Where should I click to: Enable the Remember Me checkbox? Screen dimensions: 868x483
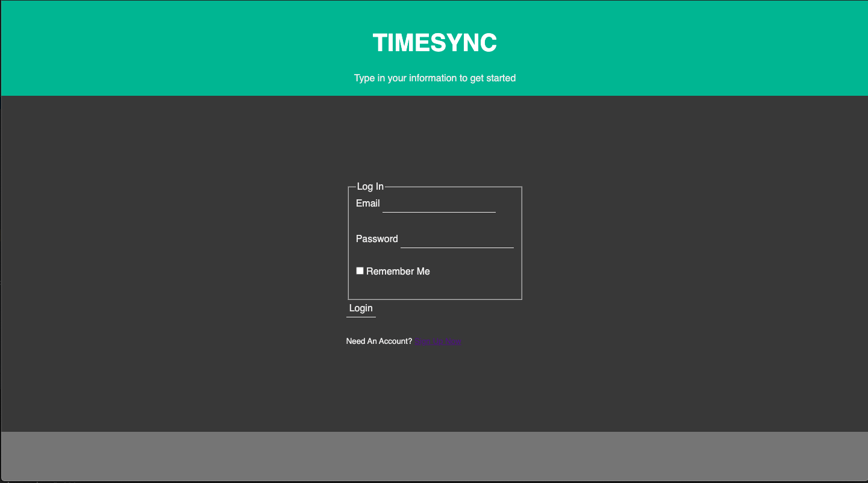360,271
